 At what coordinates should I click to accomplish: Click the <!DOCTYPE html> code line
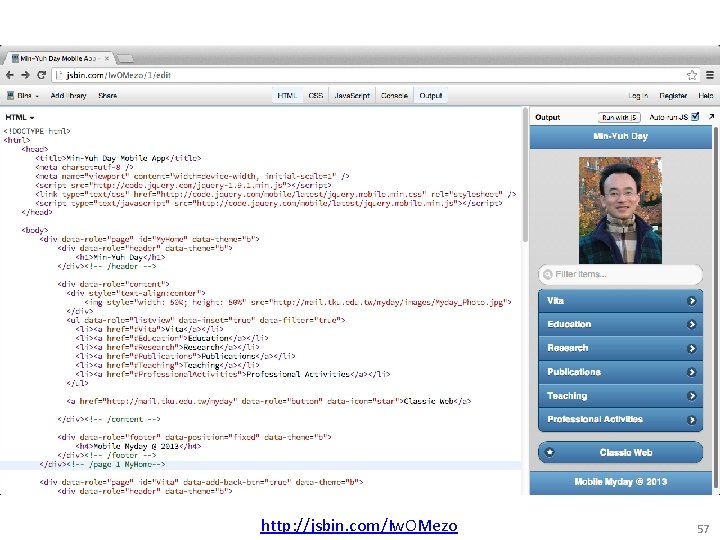pyautogui.click(x=37, y=131)
